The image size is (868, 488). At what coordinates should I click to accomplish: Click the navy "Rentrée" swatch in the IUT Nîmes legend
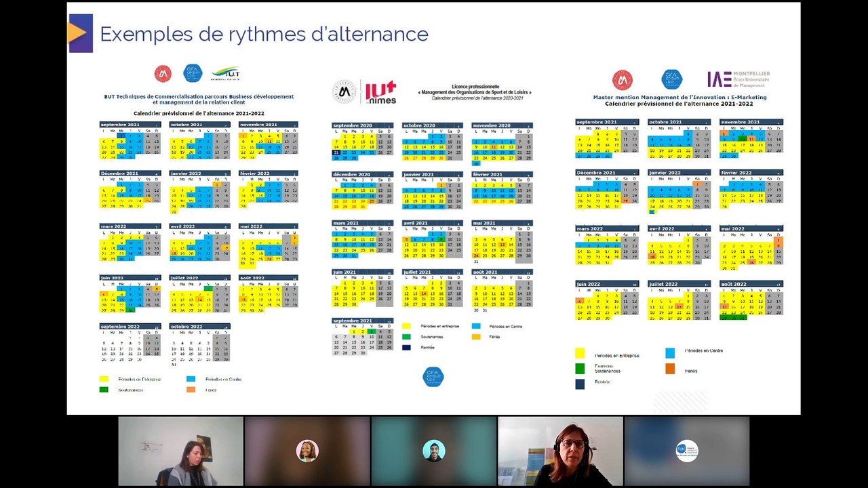pos(406,347)
